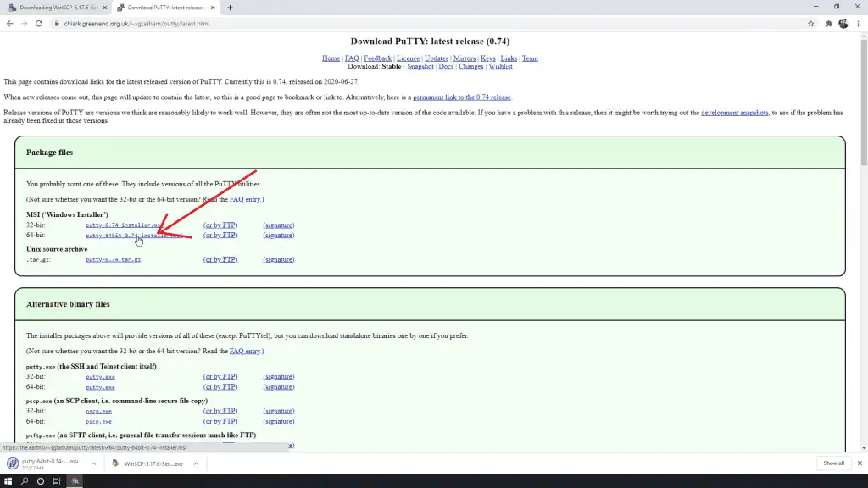
Task: Open signature for the tar.gz archive
Action: pos(278,259)
